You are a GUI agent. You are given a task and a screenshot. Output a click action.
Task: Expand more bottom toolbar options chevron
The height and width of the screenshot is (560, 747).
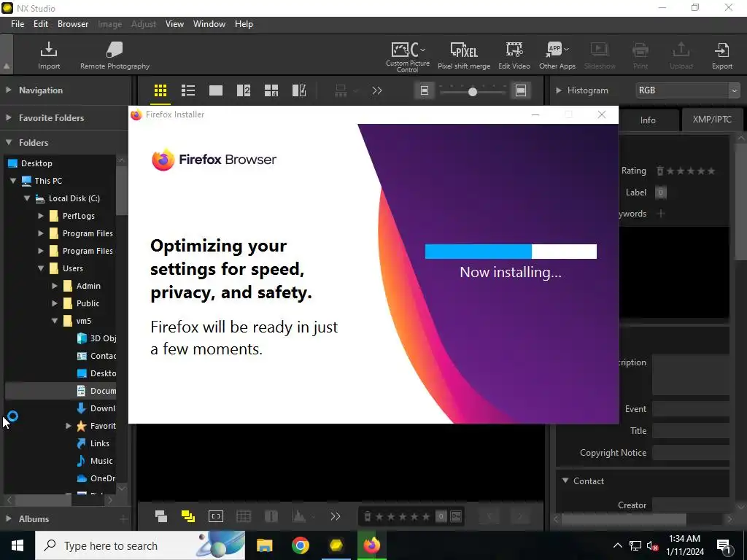coord(336,516)
